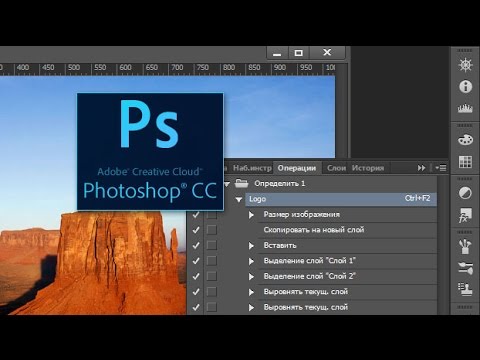Open the Brush Presets cup icon
480x360 pixels.
pyautogui.click(x=465, y=247)
